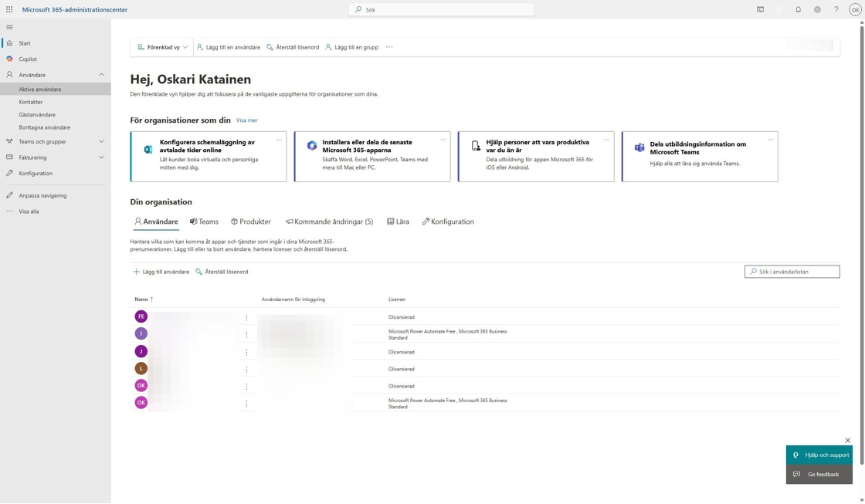This screenshot has width=865, height=504.
Task: Open Cloud Shell icon in header
Action: (760, 9)
